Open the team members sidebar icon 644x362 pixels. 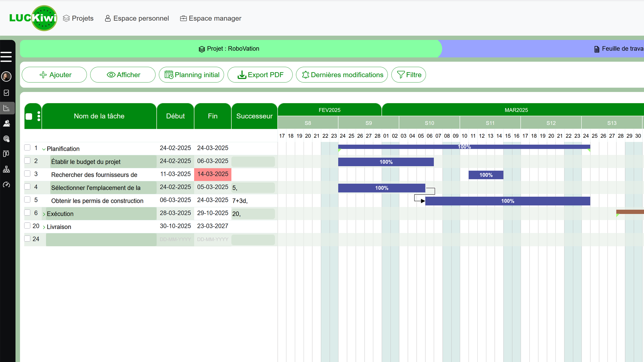pyautogui.click(x=6, y=123)
